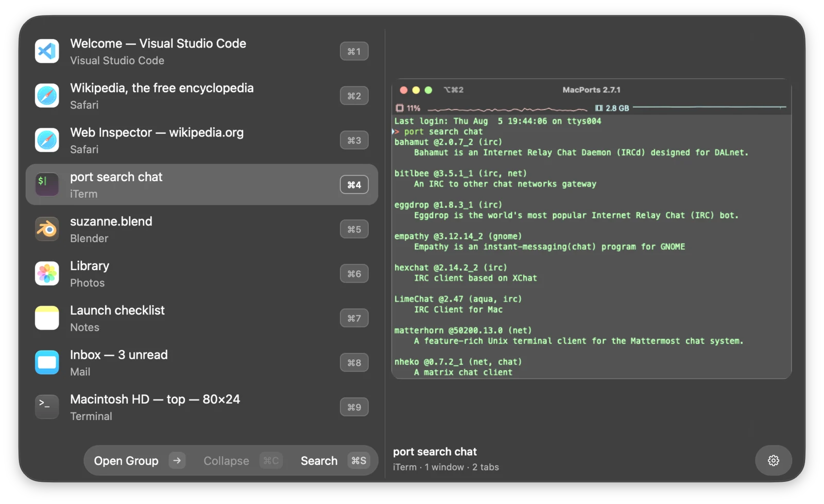Click the arrow icon next to Open Group
This screenshot has width=824, height=504.
pyautogui.click(x=177, y=460)
